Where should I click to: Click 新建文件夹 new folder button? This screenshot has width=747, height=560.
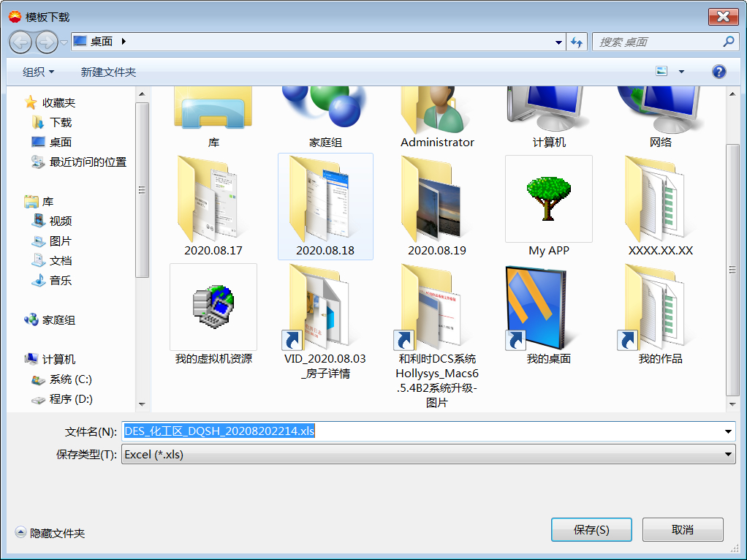(108, 72)
